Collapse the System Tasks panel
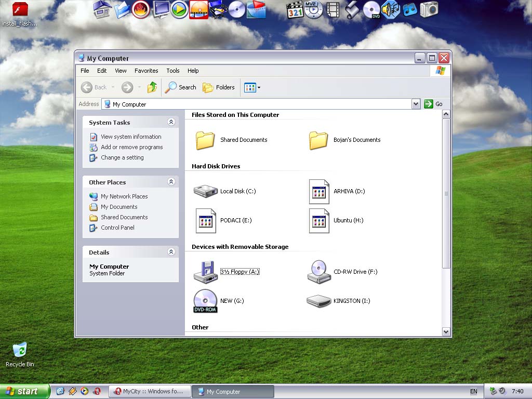Screen dimensions: 532x399 [171, 122]
